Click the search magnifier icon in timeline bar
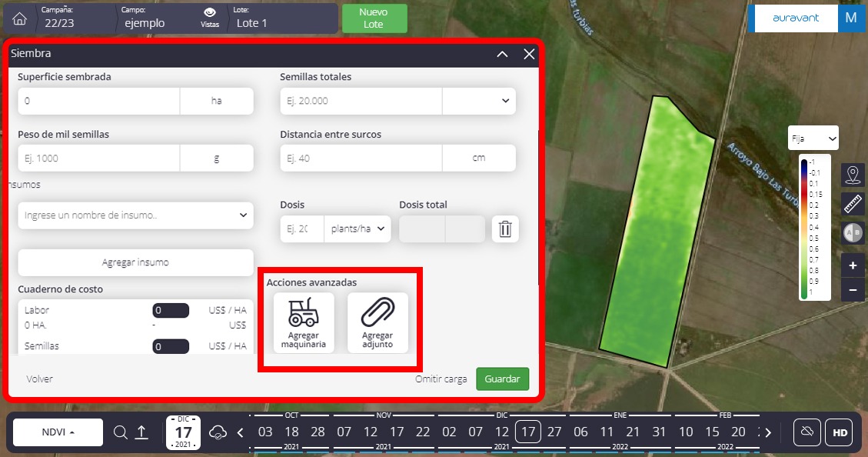 click(120, 432)
